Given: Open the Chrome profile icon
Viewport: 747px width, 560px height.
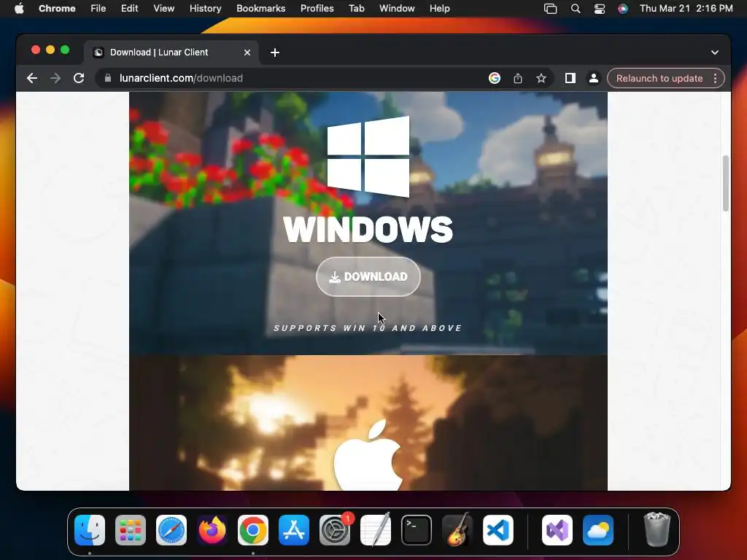Looking at the screenshot, I should pos(594,78).
